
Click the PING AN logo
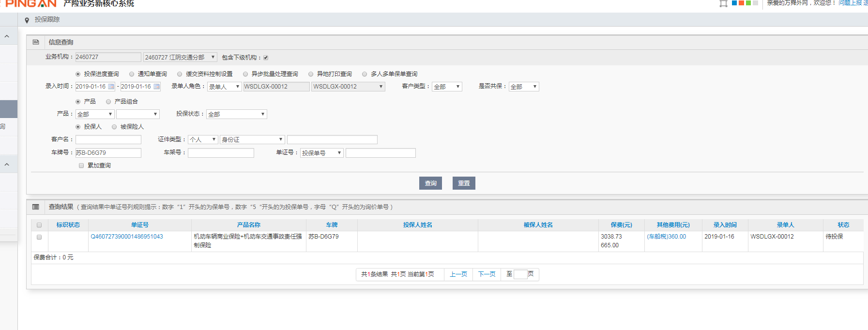click(x=29, y=3)
